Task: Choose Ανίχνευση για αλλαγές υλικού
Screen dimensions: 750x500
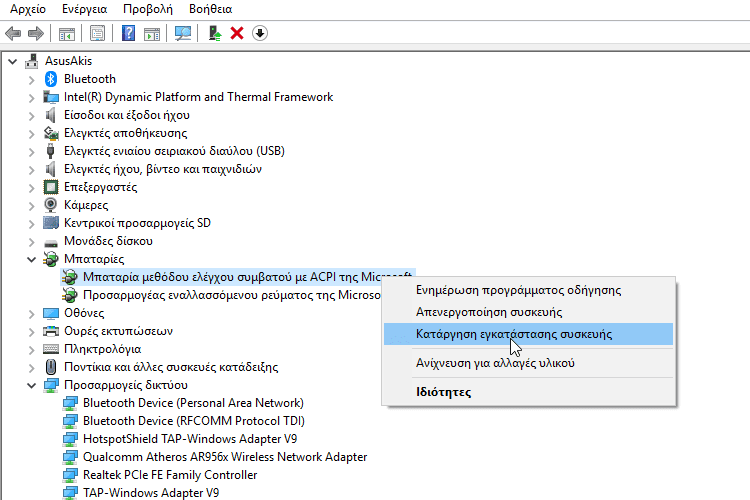Action: click(529, 363)
